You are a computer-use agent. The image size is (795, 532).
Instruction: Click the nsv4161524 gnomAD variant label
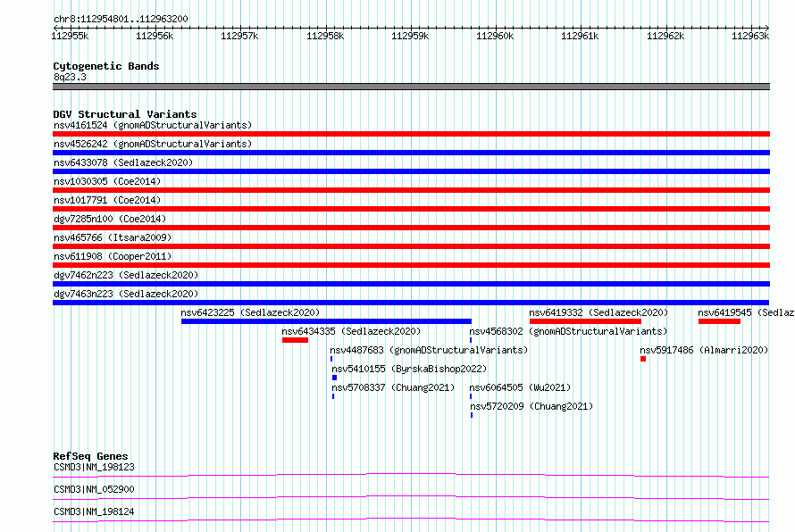[153, 125]
